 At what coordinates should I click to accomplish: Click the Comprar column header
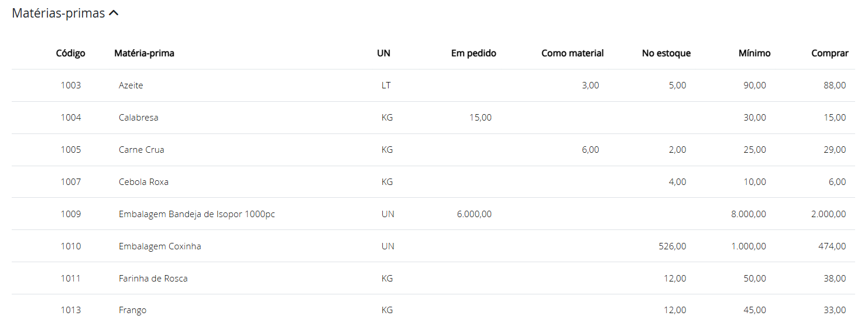point(829,53)
